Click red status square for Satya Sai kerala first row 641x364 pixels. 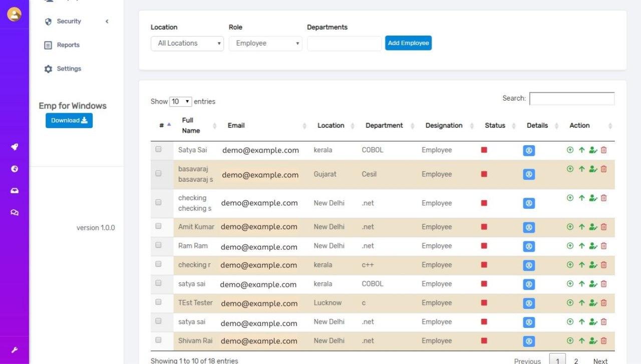pyautogui.click(x=484, y=150)
